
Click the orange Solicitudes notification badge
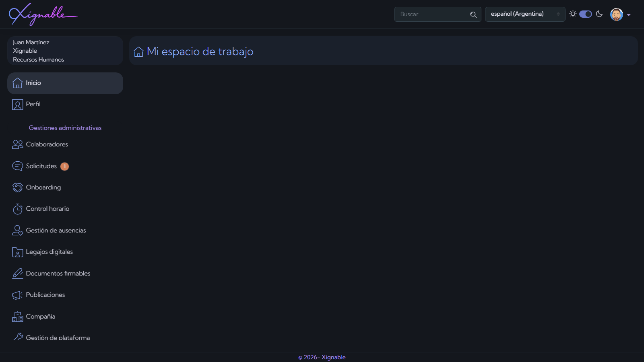click(64, 166)
